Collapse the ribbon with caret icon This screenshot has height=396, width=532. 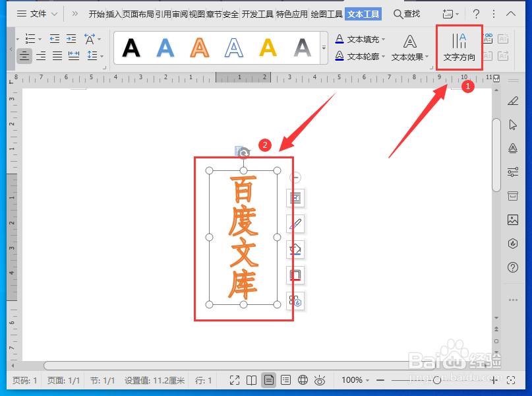tap(511, 14)
